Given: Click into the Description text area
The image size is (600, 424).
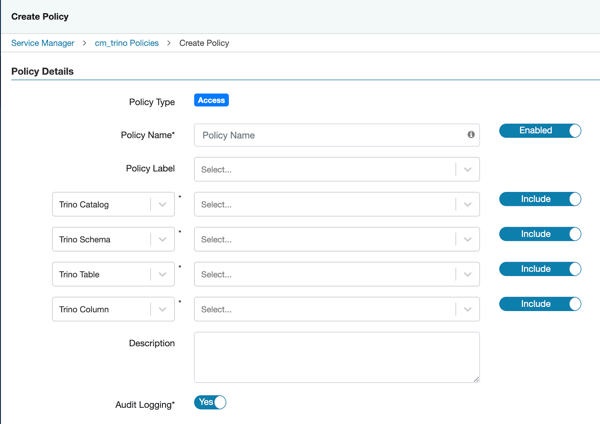Looking at the screenshot, I should (336, 357).
